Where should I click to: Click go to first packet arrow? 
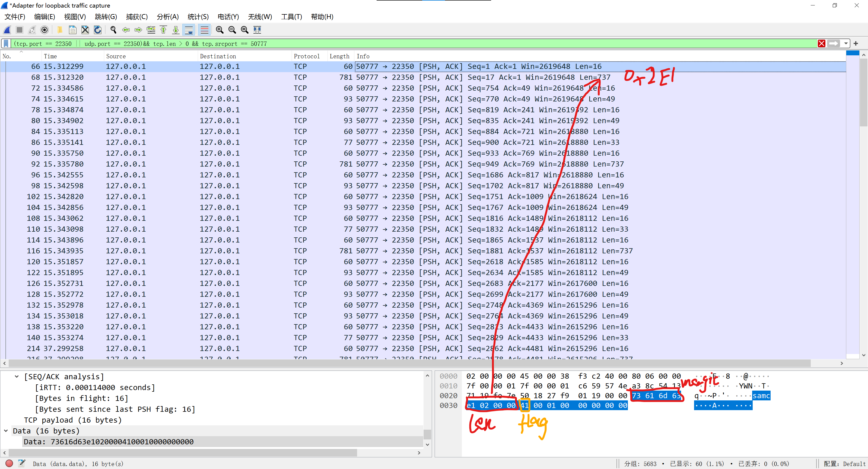[x=163, y=30]
